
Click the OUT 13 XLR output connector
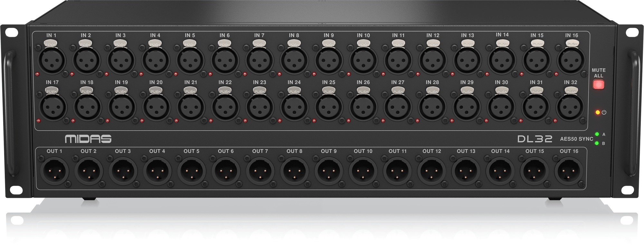pyautogui.click(x=466, y=171)
